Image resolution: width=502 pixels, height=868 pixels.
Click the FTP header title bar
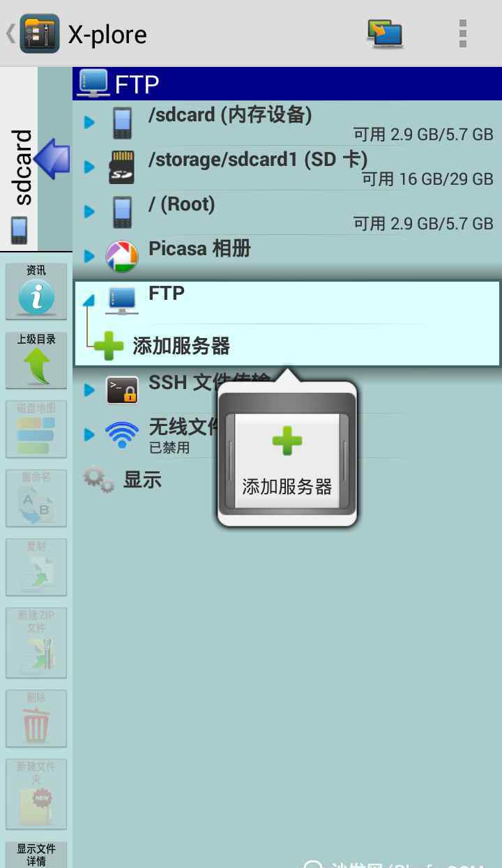click(x=287, y=84)
